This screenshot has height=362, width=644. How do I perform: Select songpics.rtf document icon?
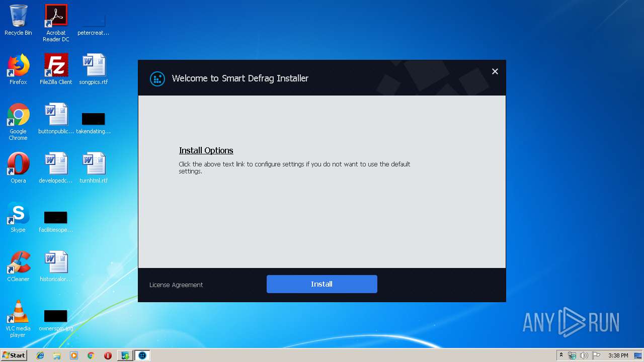94,69
